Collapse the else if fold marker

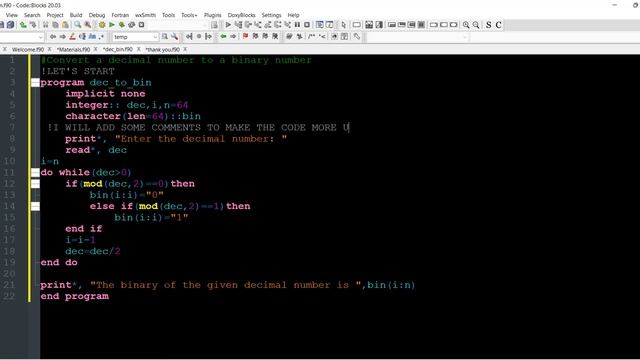point(36,206)
